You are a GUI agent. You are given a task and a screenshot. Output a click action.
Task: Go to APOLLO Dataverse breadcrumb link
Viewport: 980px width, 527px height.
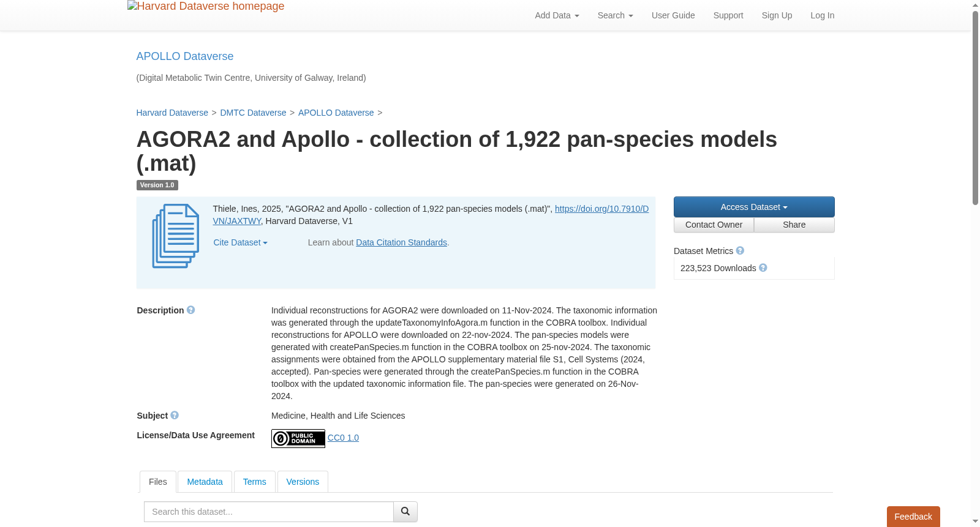coord(336,113)
